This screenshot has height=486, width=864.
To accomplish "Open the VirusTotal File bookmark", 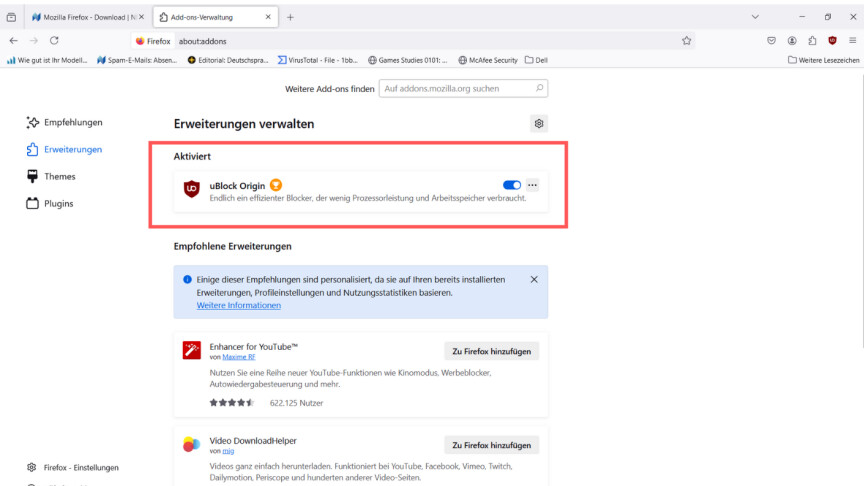I will (x=318, y=60).
